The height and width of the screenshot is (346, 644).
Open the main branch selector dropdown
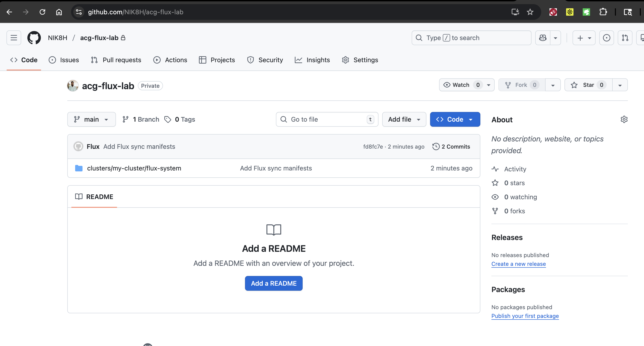pos(92,119)
